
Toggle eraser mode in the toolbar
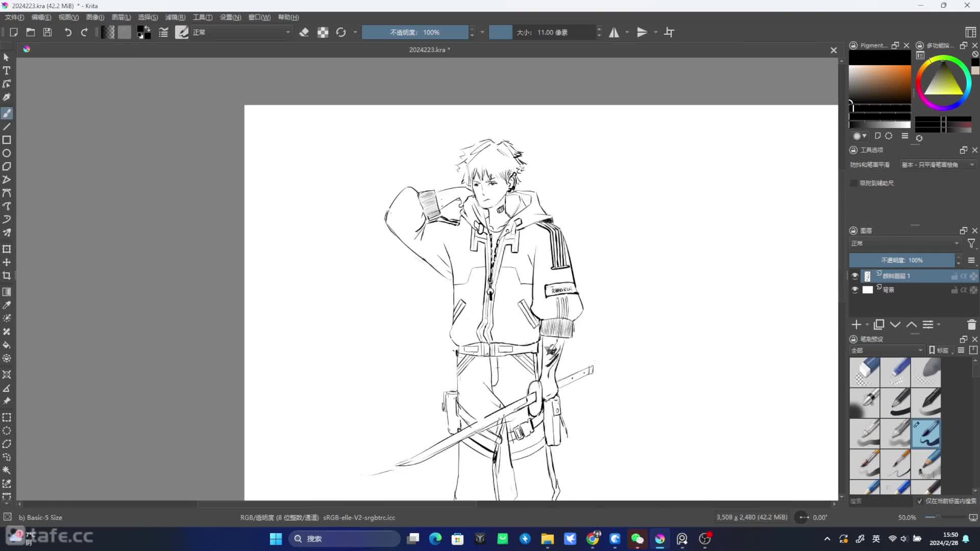click(304, 32)
